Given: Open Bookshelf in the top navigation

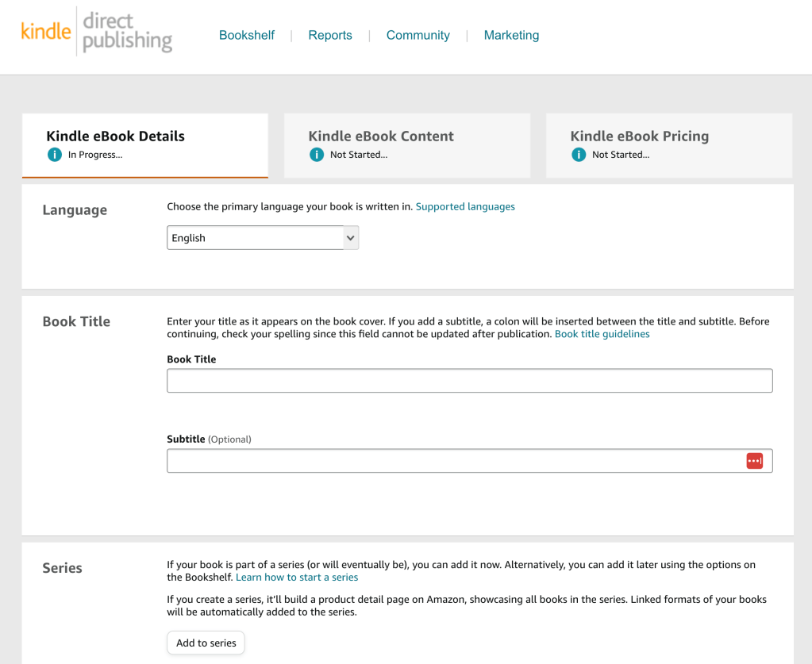Looking at the screenshot, I should pos(247,35).
